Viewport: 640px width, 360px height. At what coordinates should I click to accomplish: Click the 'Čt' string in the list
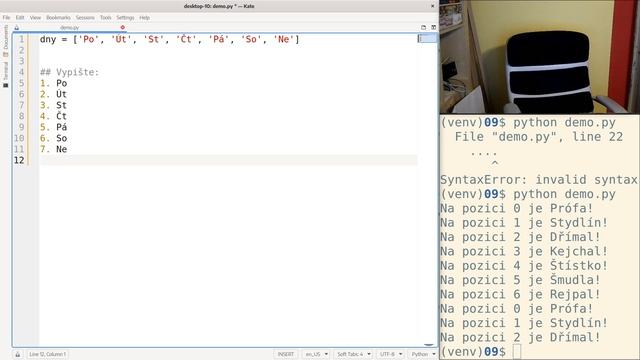pyautogui.click(x=186, y=40)
